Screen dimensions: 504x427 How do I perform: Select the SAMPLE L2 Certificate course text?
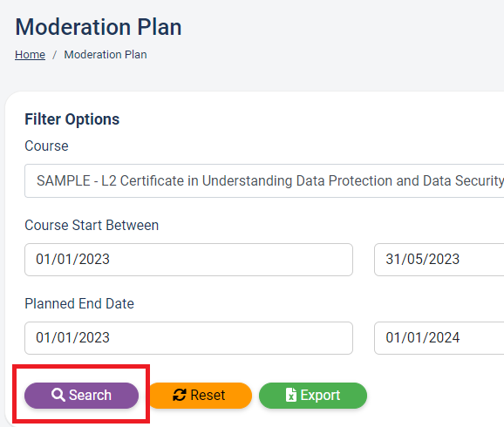tap(270, 180)
